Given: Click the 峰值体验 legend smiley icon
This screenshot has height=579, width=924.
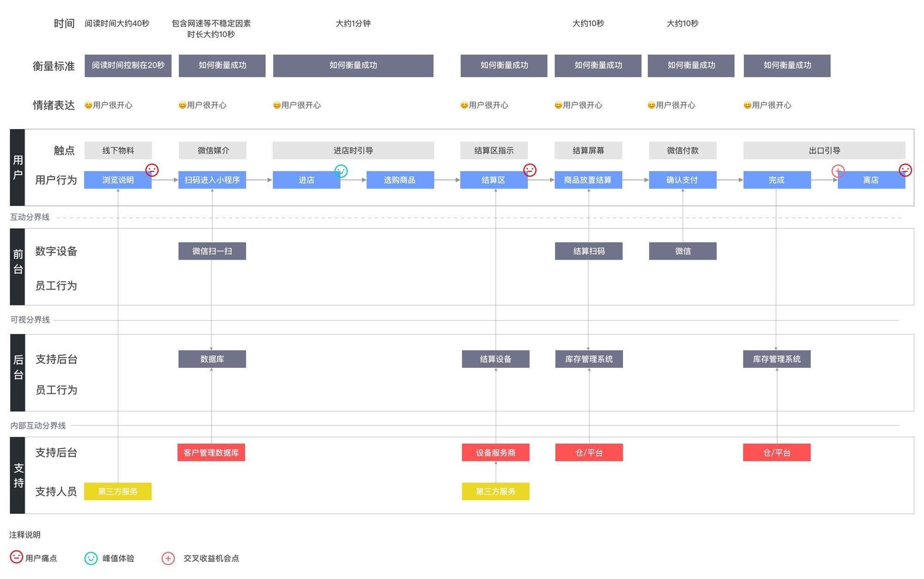Looking at the screenshot, I should click(x=91, y=558).
